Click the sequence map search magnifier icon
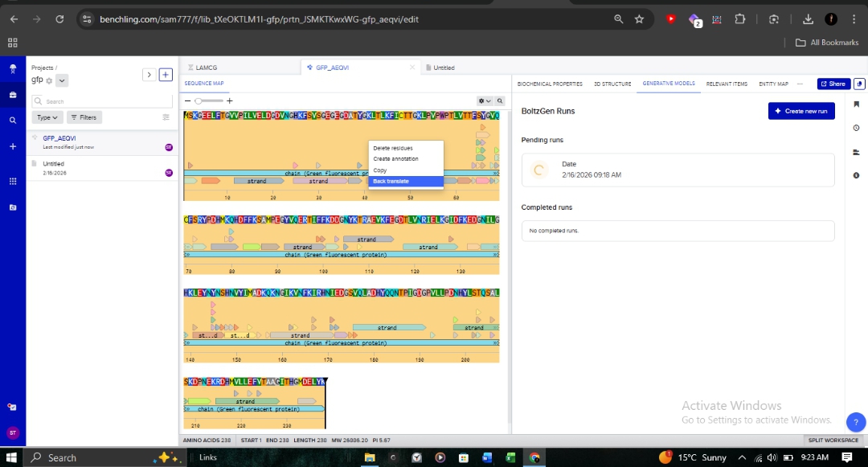The image size is (868, 467). [x=500, y=101]
